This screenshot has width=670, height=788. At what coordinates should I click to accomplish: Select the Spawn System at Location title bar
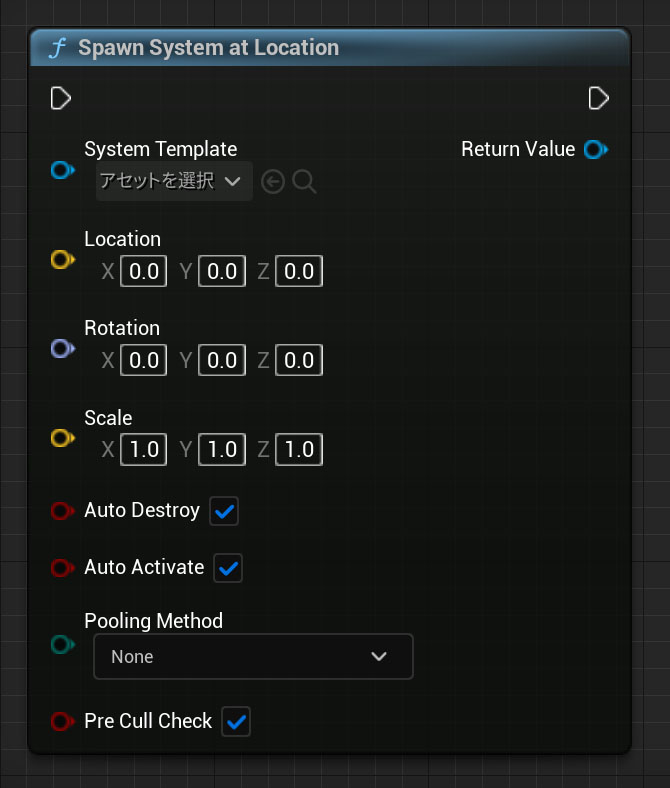[330, 48]
